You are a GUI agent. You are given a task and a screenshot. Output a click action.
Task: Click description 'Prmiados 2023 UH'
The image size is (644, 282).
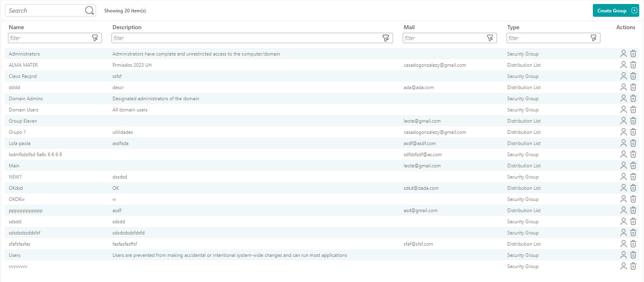132,65
